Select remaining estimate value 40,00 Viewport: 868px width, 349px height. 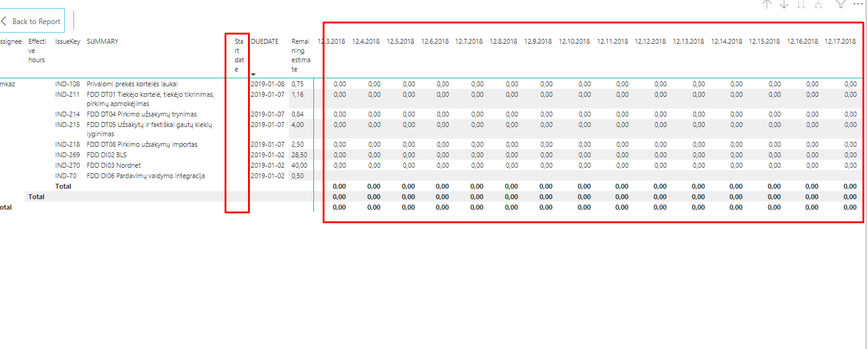click(300, 165)
